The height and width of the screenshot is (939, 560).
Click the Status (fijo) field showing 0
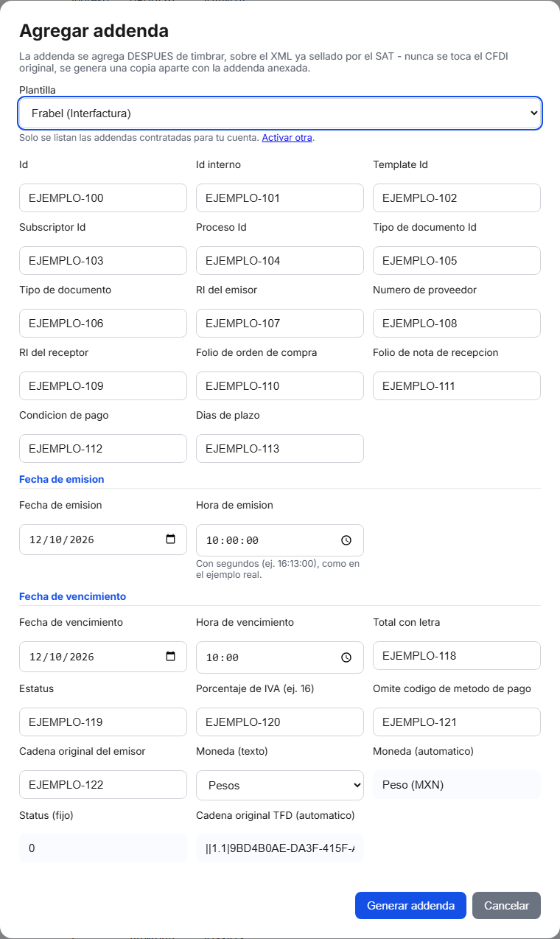(x=103, y=848)
